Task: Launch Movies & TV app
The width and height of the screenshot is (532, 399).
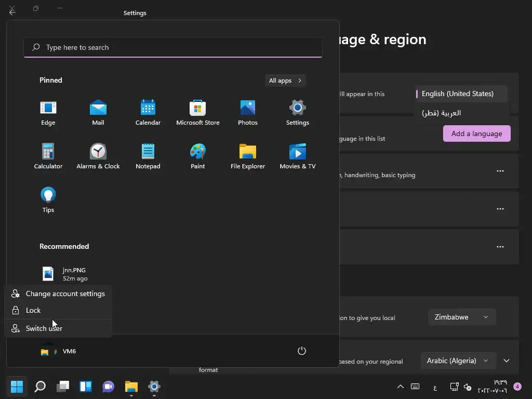Action: click(x=298, y=156)
